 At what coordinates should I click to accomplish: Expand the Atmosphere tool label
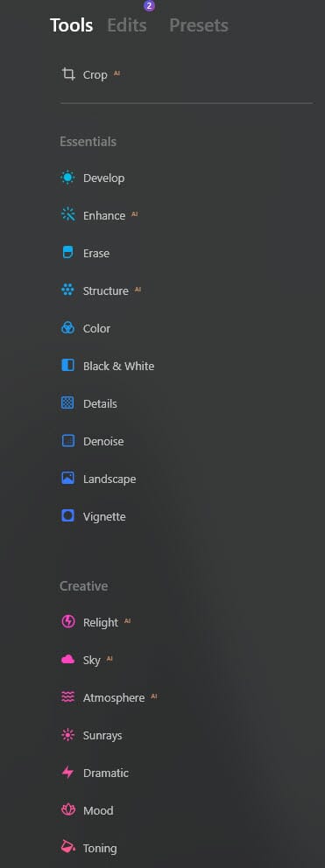pos(114,698)
